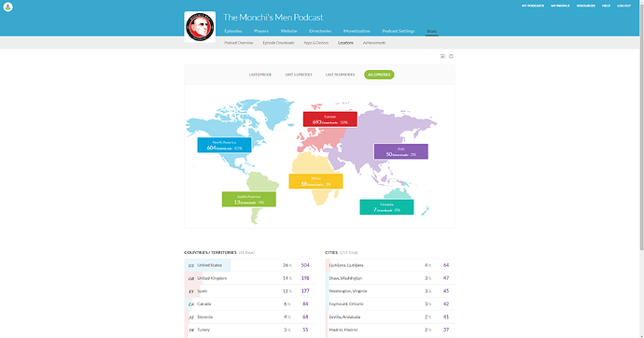This screenshot has height=338, width=644.
Task: Click the Slovenia country row
Action: click(x=249, y=317)
